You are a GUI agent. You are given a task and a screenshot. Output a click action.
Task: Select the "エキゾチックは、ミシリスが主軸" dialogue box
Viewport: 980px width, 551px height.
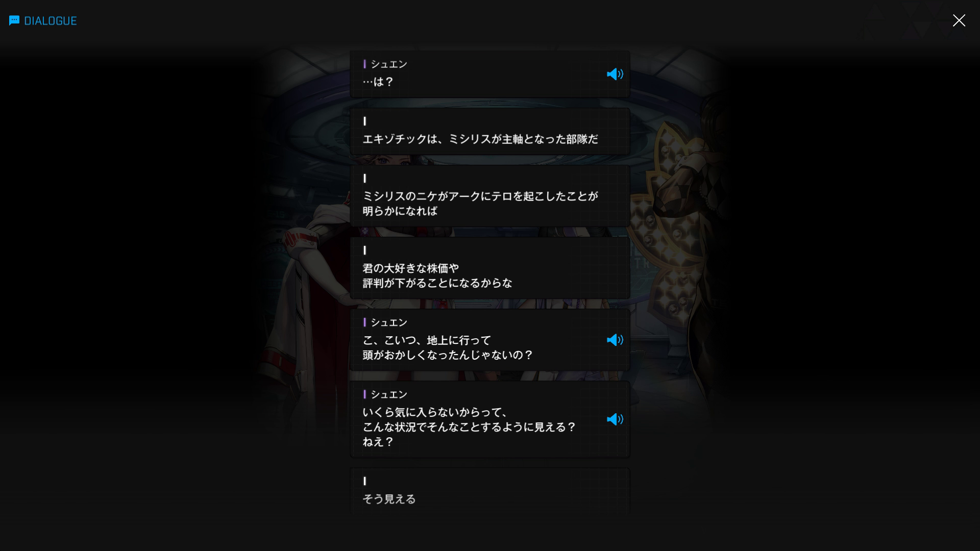tap(490, 132)
